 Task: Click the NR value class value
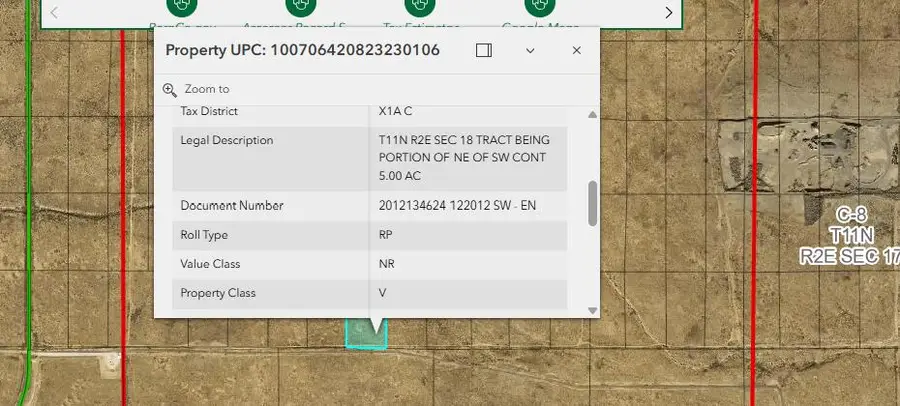point(386,264)
